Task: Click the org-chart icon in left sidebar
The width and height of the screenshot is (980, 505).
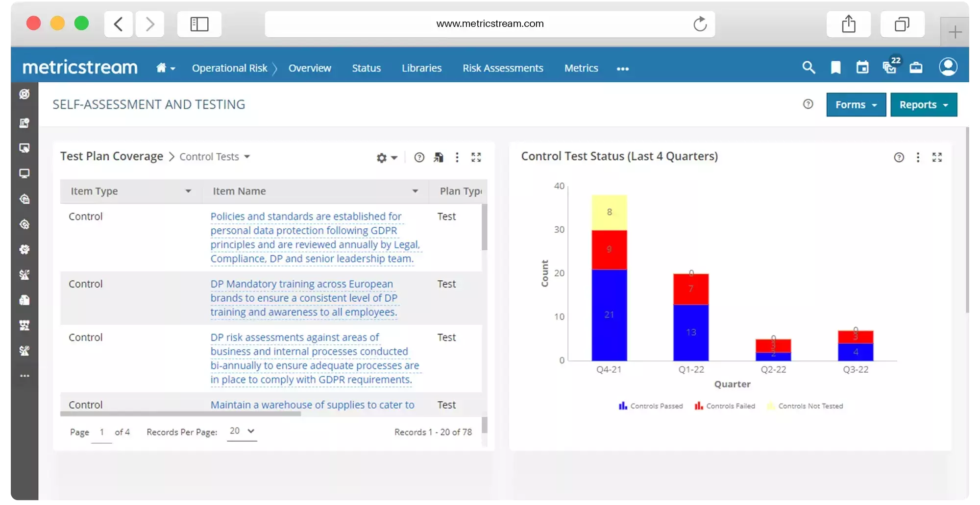Action: (24, 325)
